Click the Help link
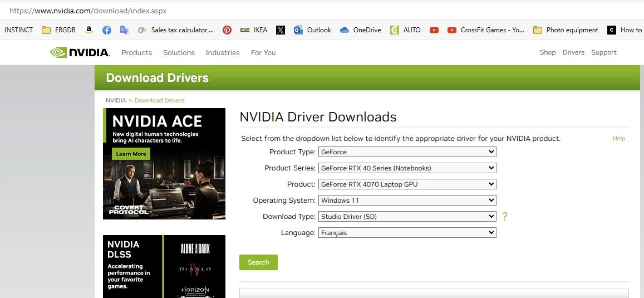The height and width of the screenshot is (298, 644). (x=618, y=138)
